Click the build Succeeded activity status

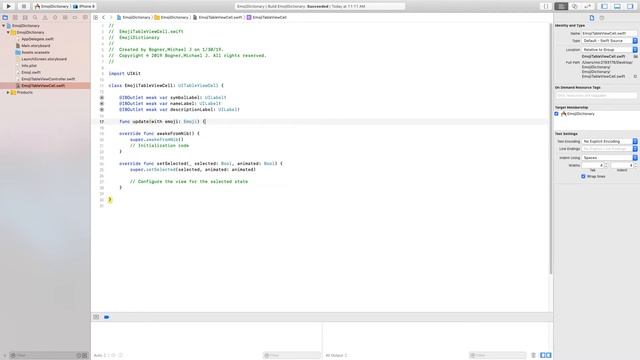tap(320, 7)
